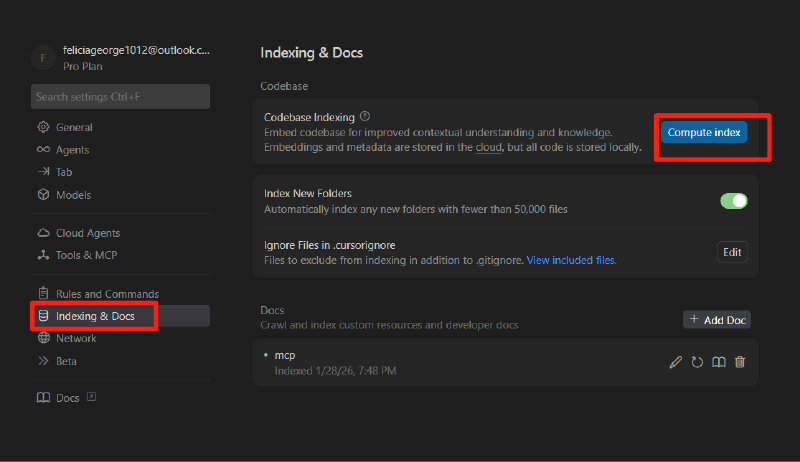
Task: Focus the Search settings input field
Action: (x=120, y=97)
